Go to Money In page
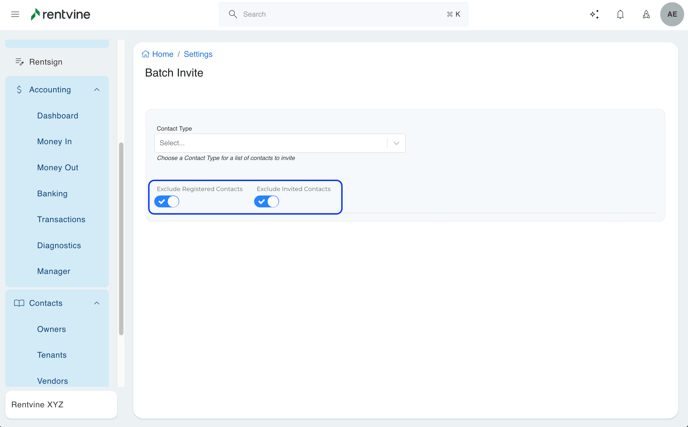 pos(54,142)
